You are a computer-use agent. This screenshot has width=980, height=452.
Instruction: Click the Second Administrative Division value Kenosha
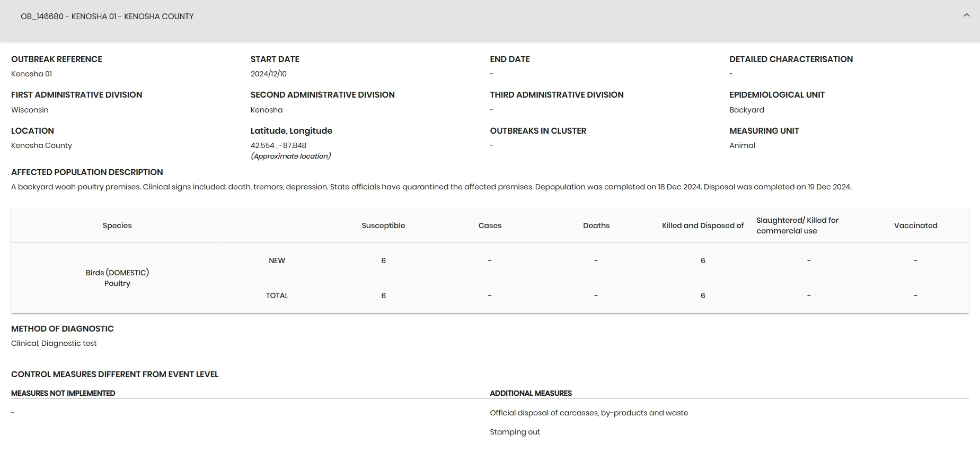point(267,110)
